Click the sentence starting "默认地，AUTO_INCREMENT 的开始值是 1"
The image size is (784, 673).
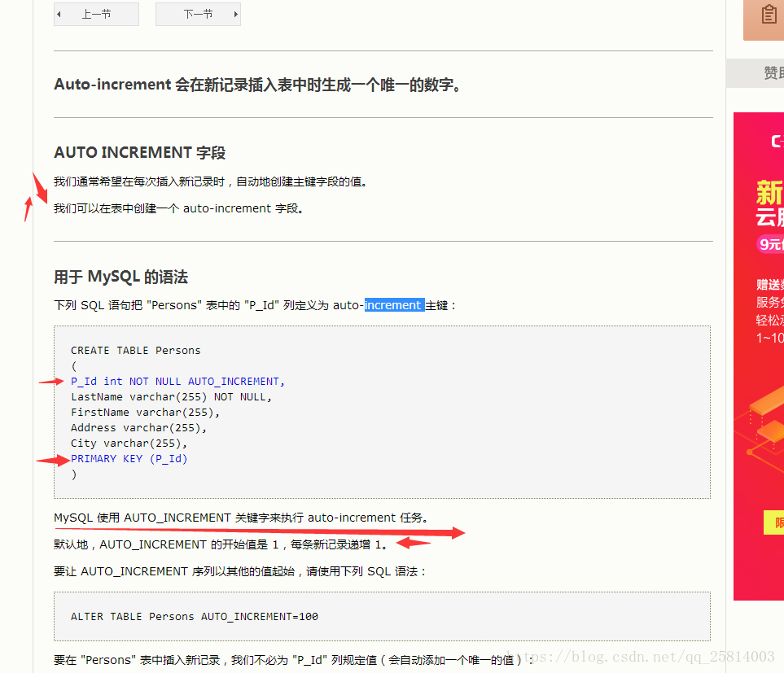pyautogui.click(x=221, y=544)
